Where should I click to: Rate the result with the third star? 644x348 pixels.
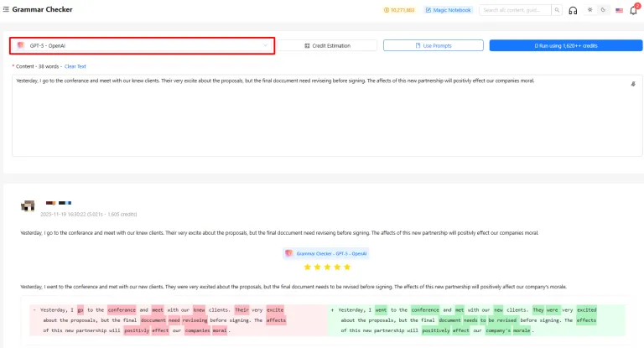[x=327, y=267]
